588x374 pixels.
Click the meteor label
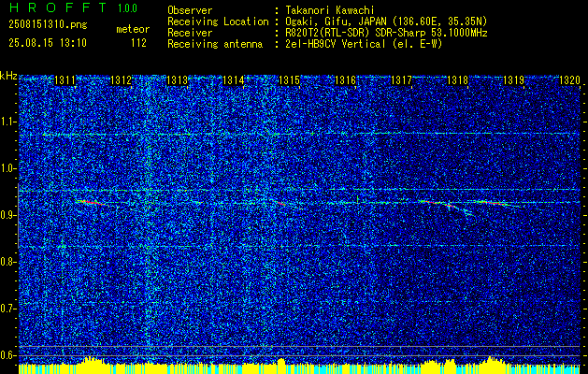(x=133, y=29)
